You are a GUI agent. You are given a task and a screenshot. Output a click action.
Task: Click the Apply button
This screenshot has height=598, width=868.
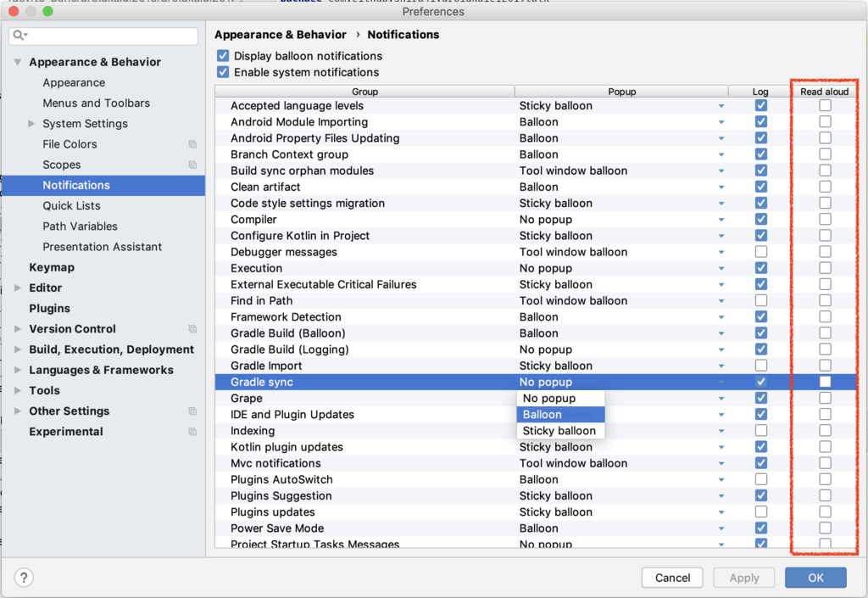coord(744,578)
